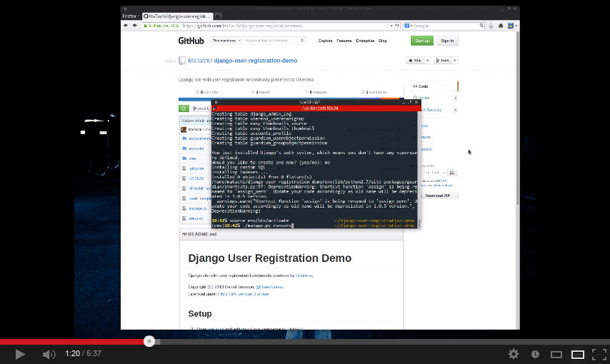Open the 1 contributor link
This screenshot has height=364, width=610.
(x=374, y=92)
